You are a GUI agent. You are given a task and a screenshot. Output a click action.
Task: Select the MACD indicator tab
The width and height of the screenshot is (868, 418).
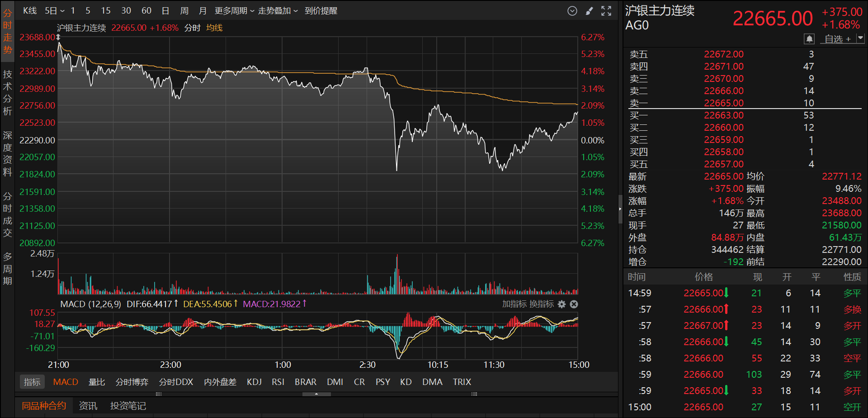[x=66, y=382]
